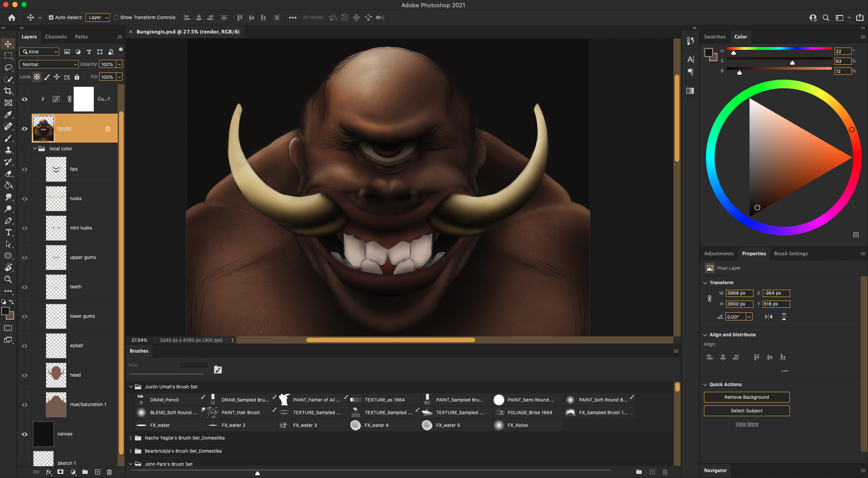Select the Eyedropper tool
Screen dimensions: 868x478
coord(8,115)
